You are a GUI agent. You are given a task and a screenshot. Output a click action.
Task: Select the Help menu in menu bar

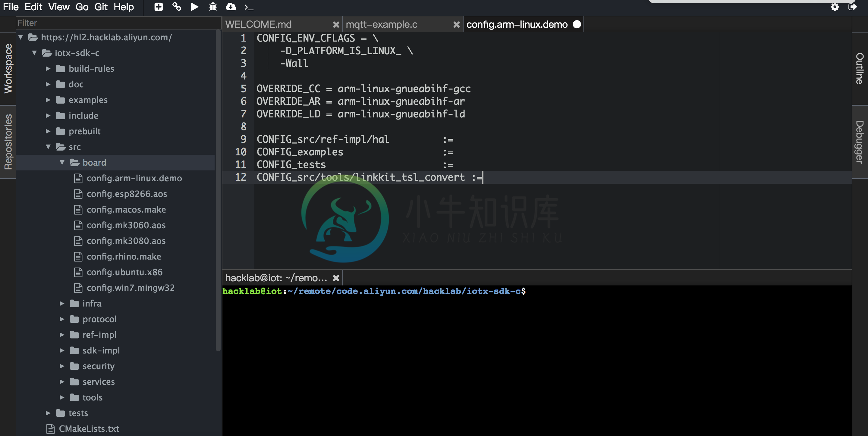[x=124, y=6]
